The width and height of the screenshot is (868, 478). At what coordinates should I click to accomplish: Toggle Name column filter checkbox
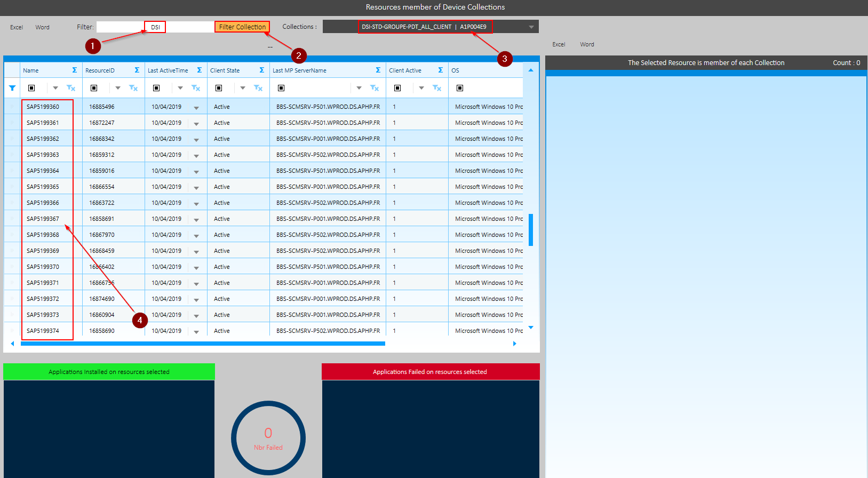click(x=31, y=88)
